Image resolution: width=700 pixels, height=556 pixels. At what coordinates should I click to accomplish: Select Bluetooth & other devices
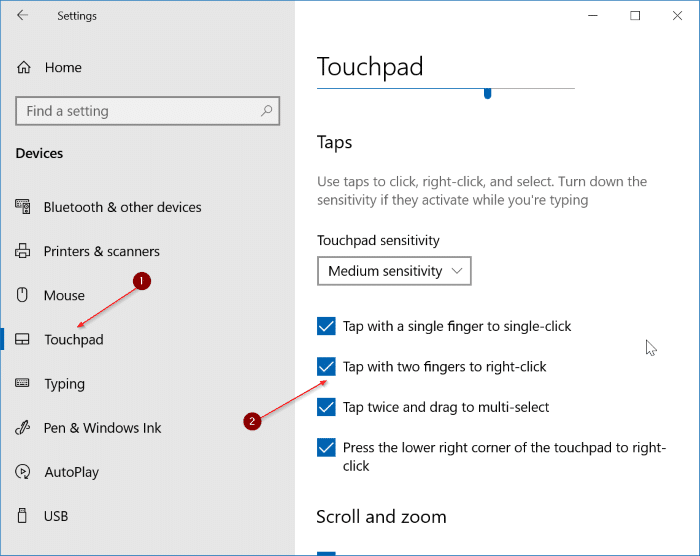click(x=122, y=207)
